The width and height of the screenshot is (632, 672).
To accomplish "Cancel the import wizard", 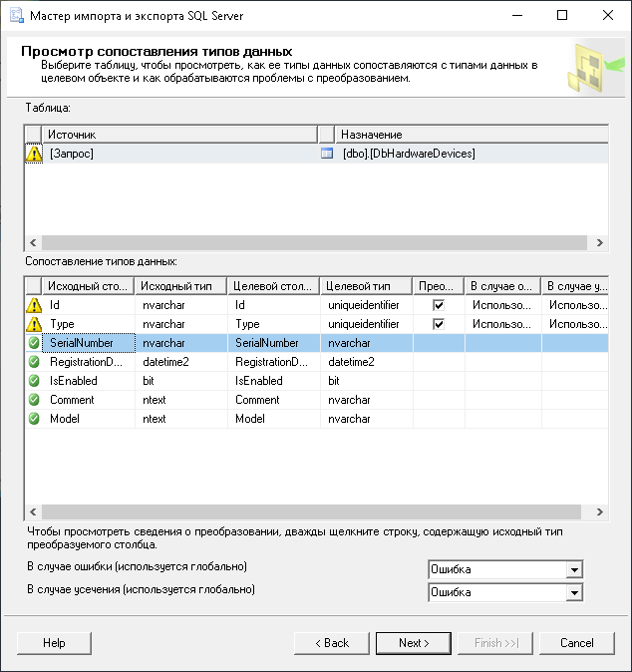I will 576,643.
